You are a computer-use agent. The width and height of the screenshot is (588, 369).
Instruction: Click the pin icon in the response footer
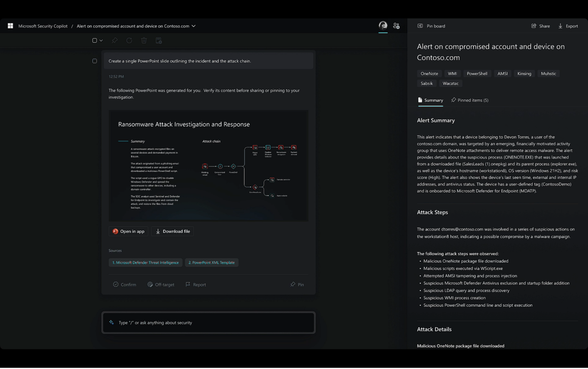pos(293,284)
